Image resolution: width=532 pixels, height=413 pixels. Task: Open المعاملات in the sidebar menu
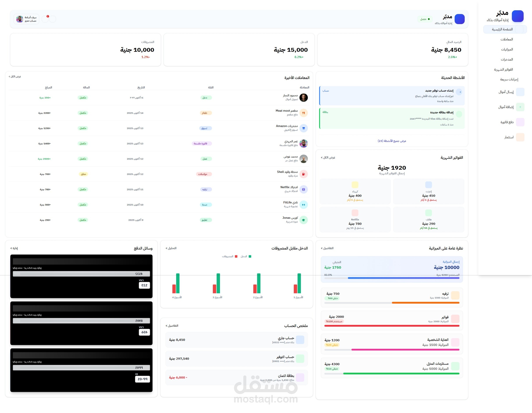tap(506, 39)
